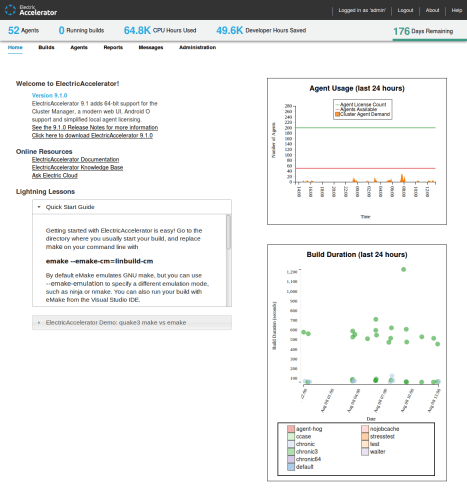The height and width of the screenshot is (494, 467).
Task: Open the Builds tab
Action: tap(46, 47)
